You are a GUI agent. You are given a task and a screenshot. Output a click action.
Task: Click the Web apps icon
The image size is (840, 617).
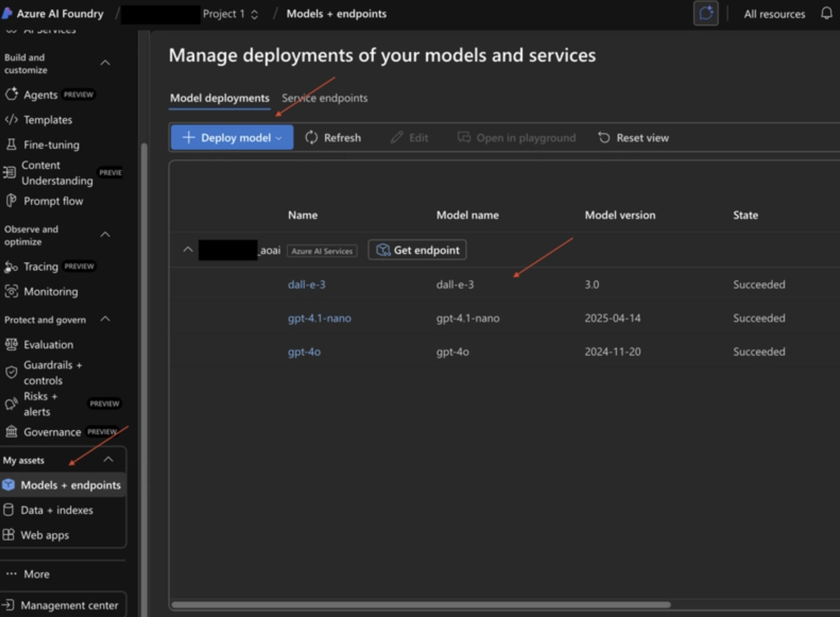[9, 535]
